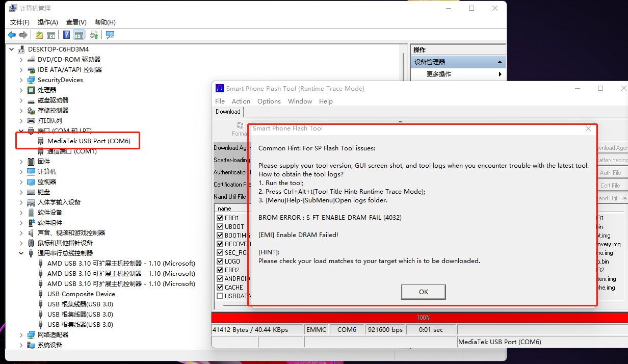The image size is (628, 364).
Task: Open the Options menu in Flash Tool
Action: pyautogui.click(x=269, y=101)
